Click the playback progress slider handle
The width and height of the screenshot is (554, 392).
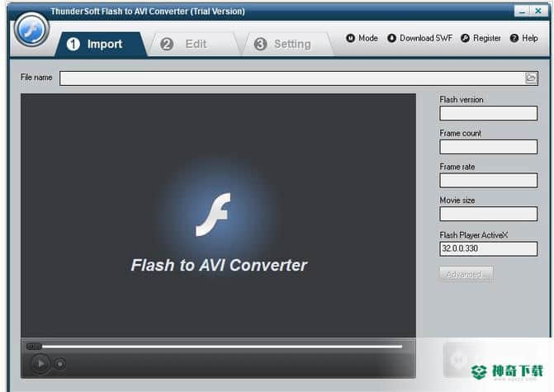pos(34,347)
